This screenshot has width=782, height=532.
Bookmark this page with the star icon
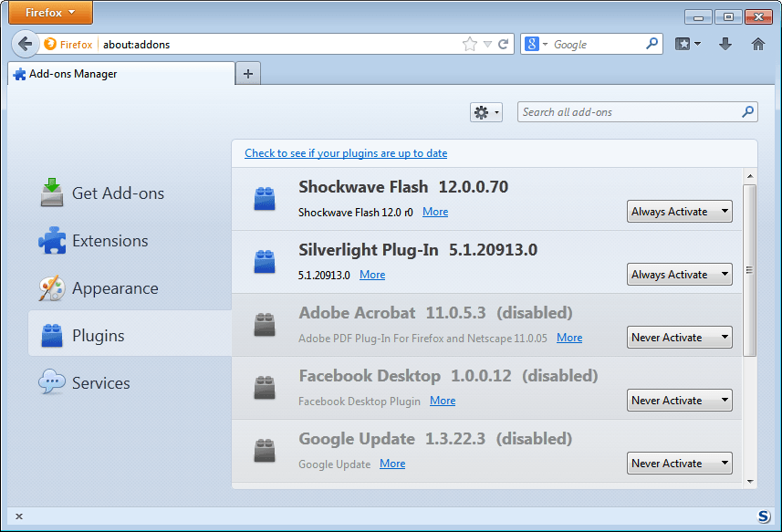click(469, 45)
